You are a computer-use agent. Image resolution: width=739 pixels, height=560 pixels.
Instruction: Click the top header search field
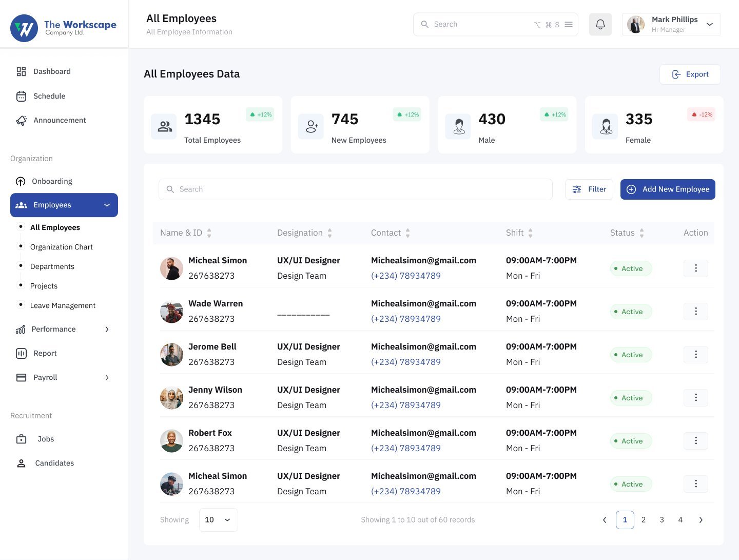coord(496,24)
